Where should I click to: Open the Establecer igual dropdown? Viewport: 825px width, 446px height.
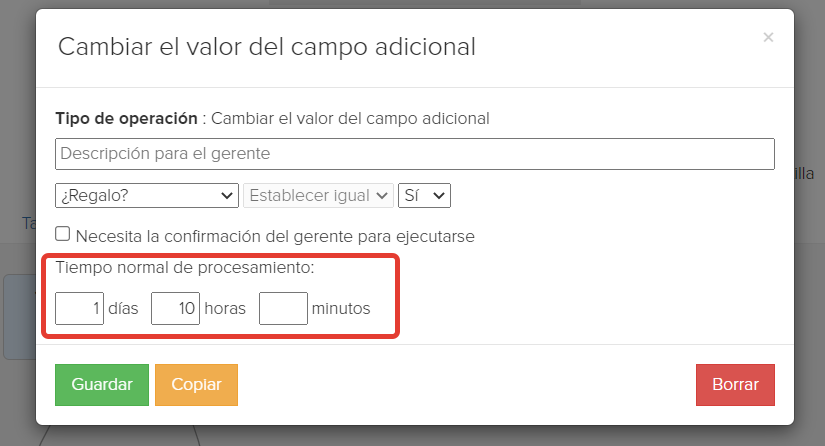click(318, 196)
